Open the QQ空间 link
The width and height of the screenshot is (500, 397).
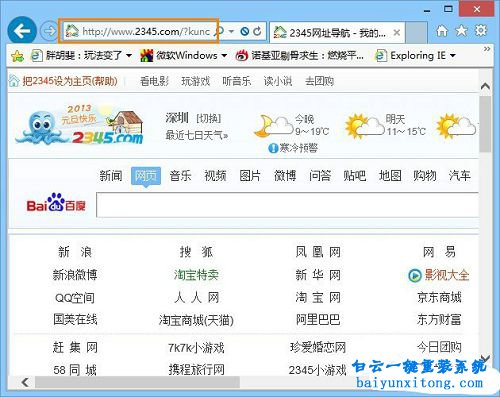point(75,298)
